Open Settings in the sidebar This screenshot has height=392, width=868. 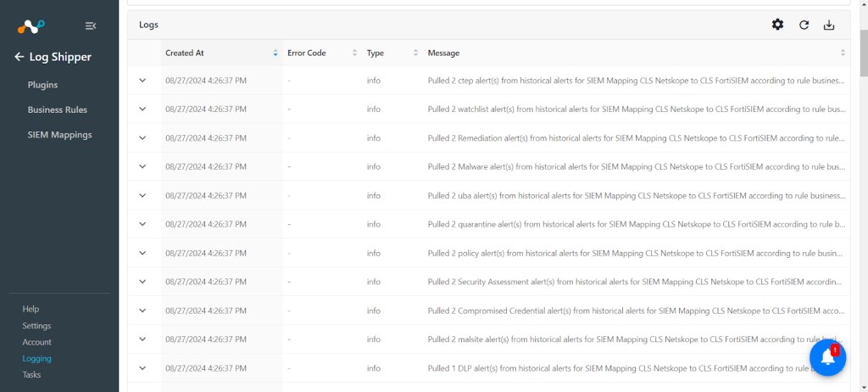coord(36,326)
